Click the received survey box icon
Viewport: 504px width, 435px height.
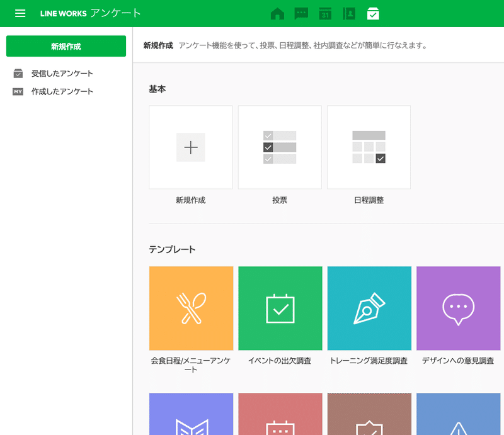pos(18,74)
